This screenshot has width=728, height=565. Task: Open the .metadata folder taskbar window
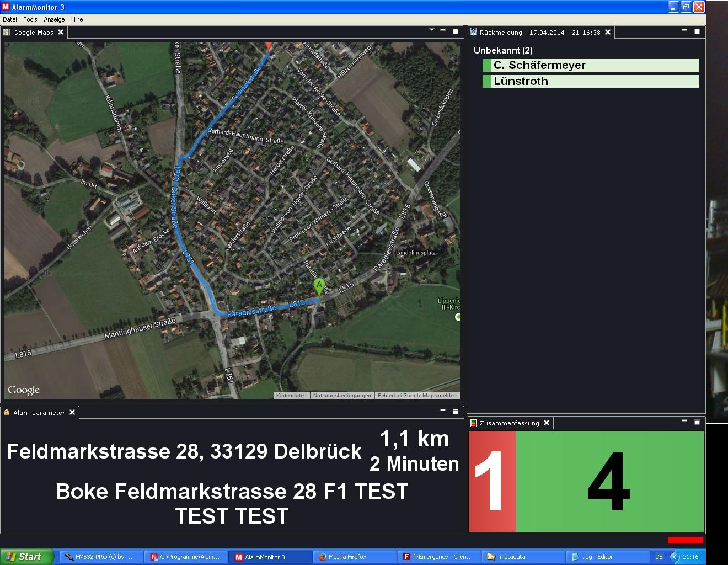pos(524,557)
